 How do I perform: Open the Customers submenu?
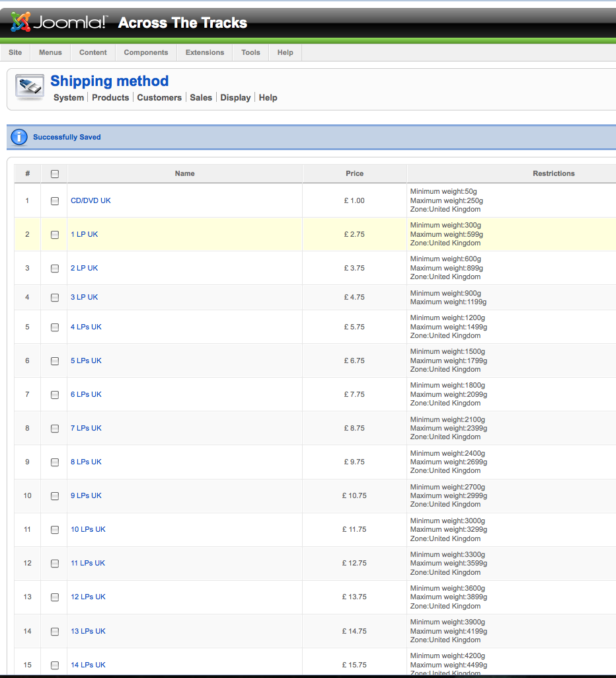pos(159,98)
